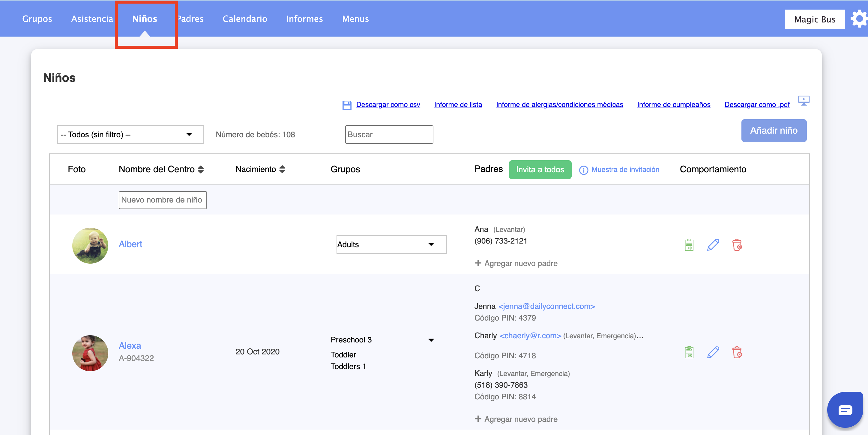Expand Alexa's Preschool 3 group dropdown

(431, 340)
